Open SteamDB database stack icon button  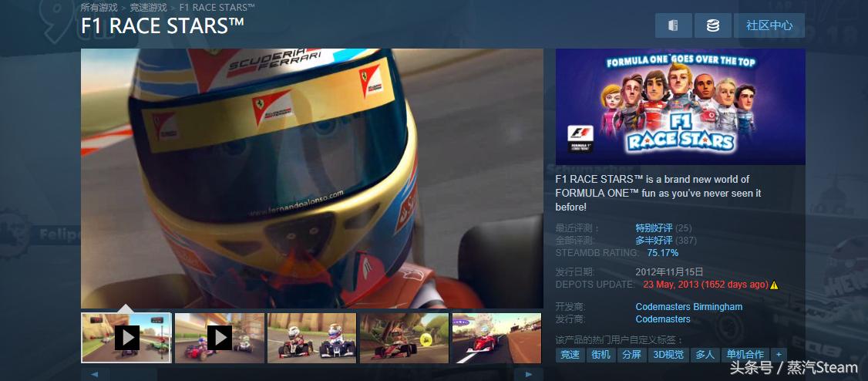coord(713,25)
